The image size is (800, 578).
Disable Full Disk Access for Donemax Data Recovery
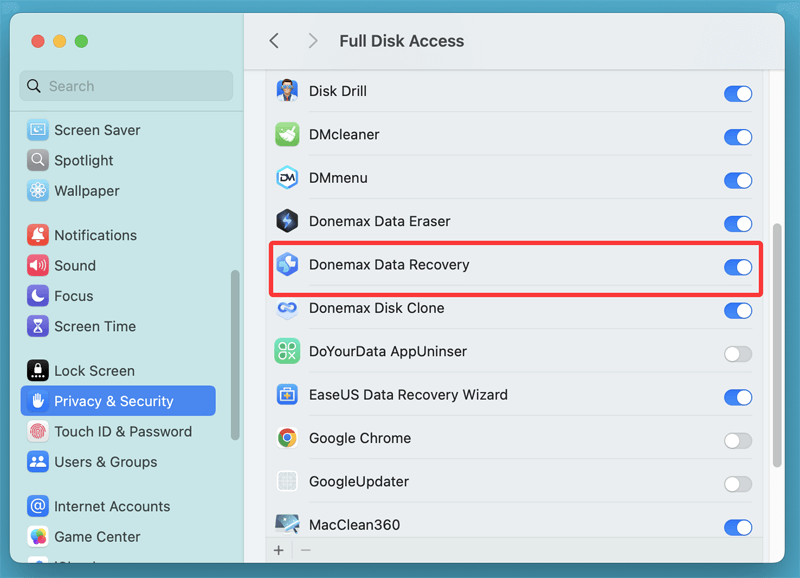(x=737, y=267)
